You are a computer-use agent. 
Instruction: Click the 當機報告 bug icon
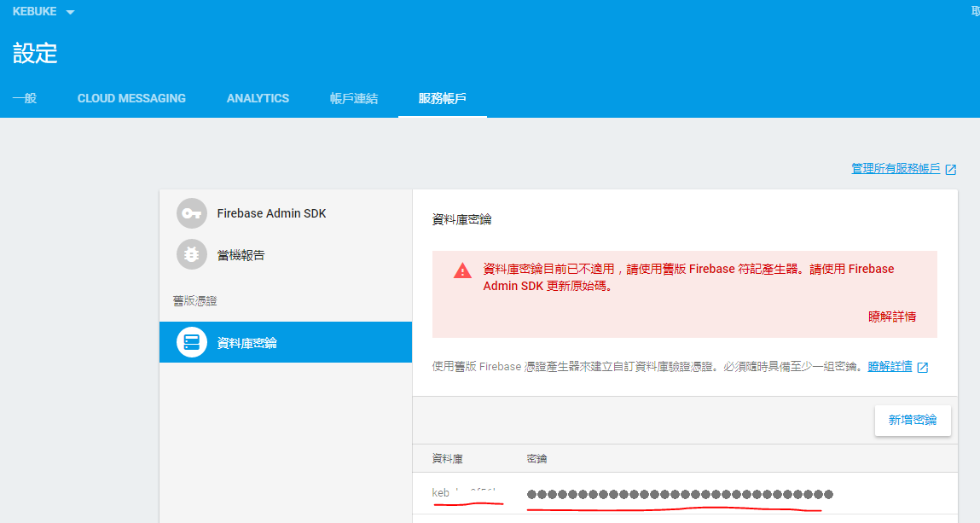191,254
